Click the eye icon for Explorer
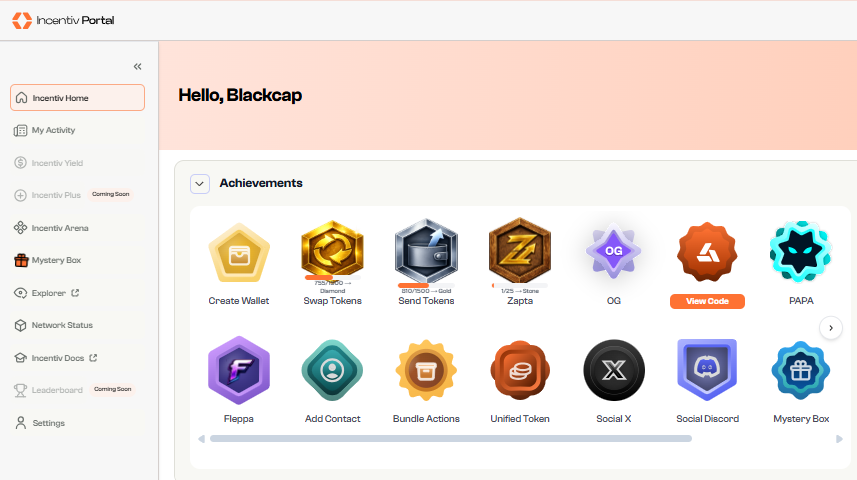The height and width of the screenshot is (480, 857). click(x=20, y=293)
